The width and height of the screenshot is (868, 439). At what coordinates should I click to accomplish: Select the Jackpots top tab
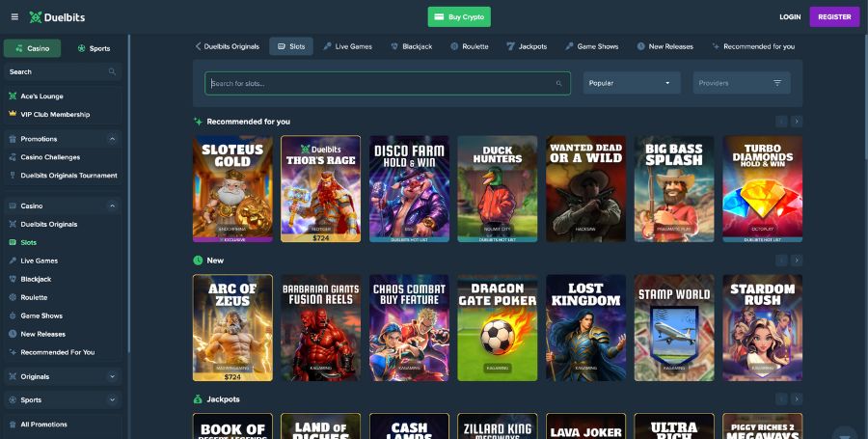[x=527, y=46]
